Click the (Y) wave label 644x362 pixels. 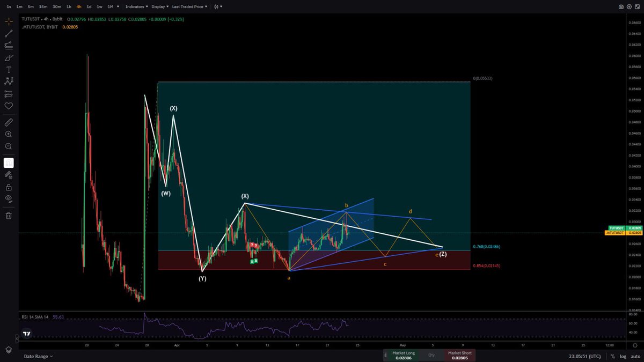click(202, 279)
